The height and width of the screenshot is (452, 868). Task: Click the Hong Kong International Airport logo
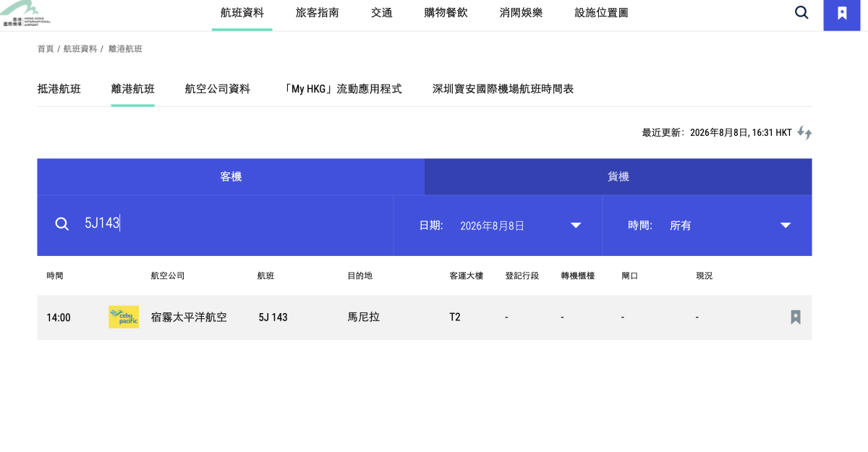(x=26, y=13)
